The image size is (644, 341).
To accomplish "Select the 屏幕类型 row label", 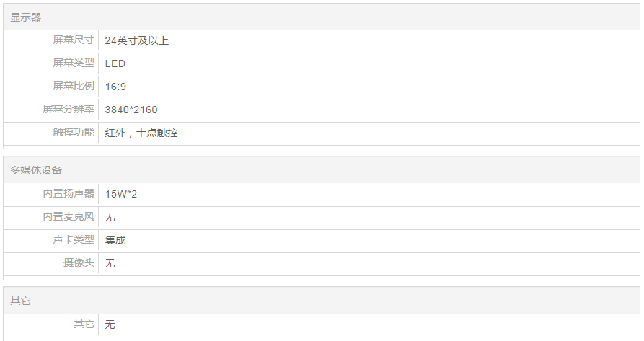I will coord(74,63).
